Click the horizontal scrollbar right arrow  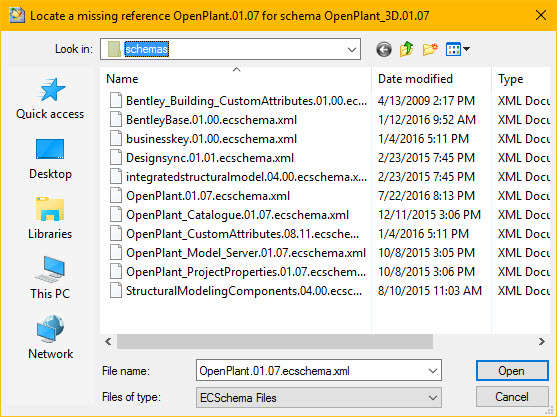pos(541,342)
